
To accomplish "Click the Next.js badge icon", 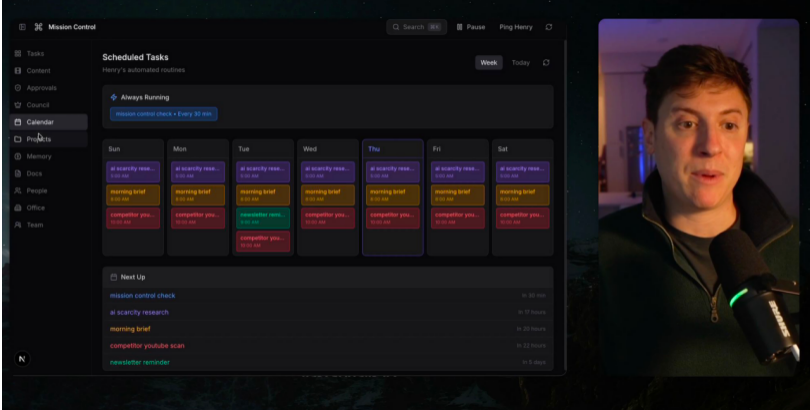I will (22, 359).
